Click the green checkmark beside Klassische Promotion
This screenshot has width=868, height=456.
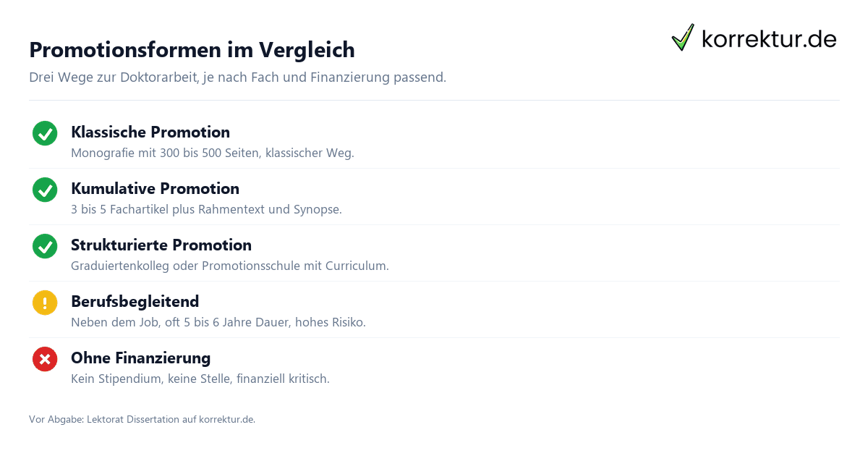tap(45, 133)
